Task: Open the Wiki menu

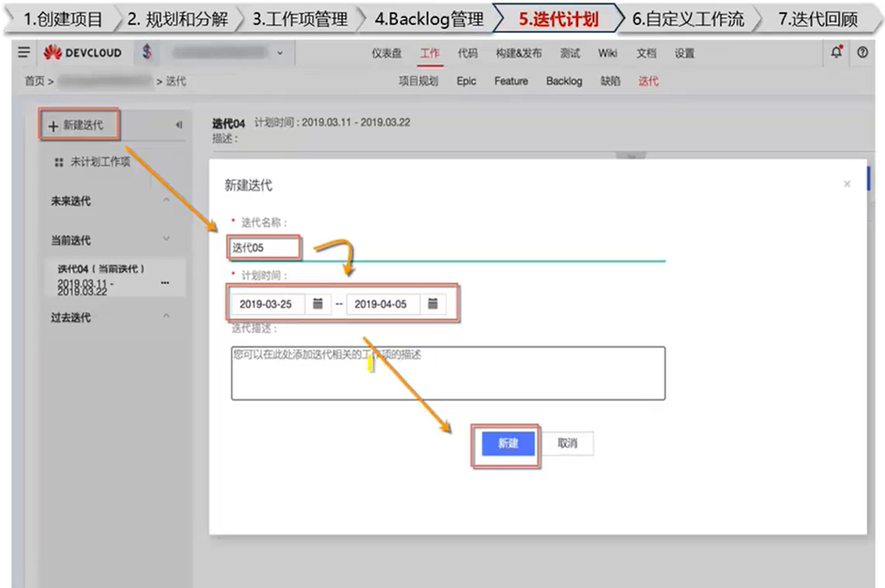Action: click(608, 53)
